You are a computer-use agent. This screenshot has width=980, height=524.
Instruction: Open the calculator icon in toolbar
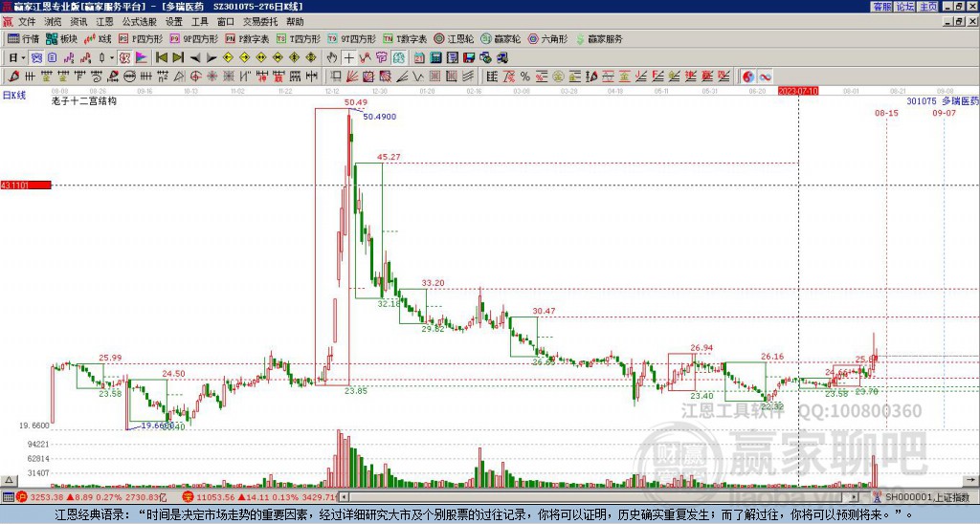click(x=435, y=58)
